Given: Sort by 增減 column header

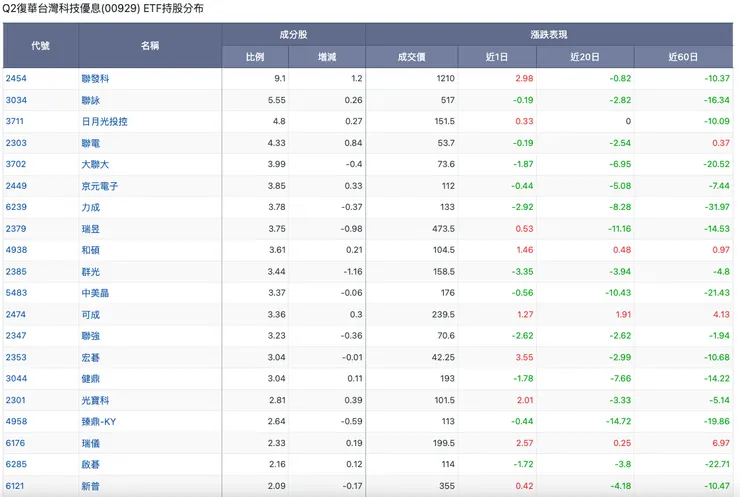Looking at the screenshot, I should pyautogui.click(x=327, y=57).
